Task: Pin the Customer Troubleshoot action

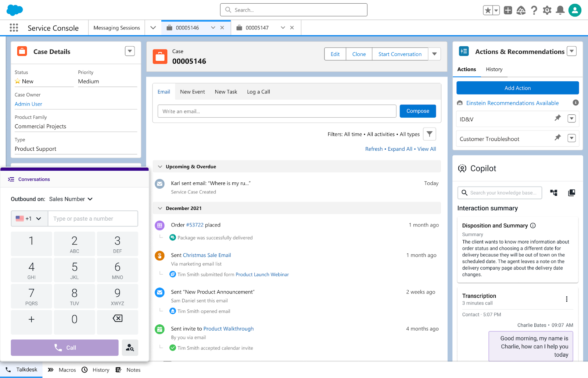Action: [x=557, y=138]
